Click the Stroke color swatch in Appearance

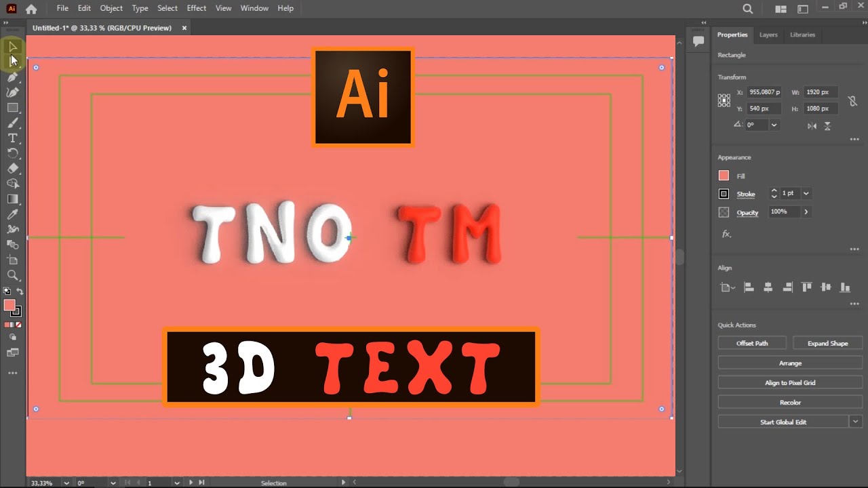tap(724, 194)
